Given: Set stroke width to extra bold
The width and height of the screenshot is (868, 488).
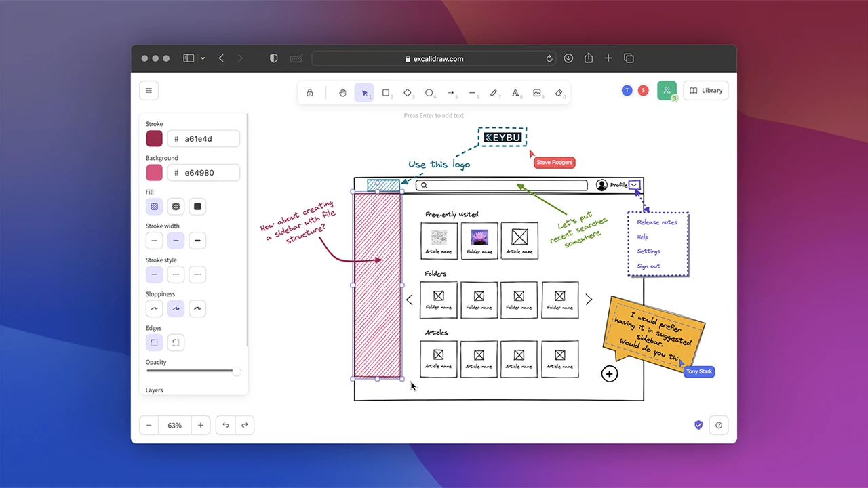Looking at the screenshot, I should pos(197,241).
